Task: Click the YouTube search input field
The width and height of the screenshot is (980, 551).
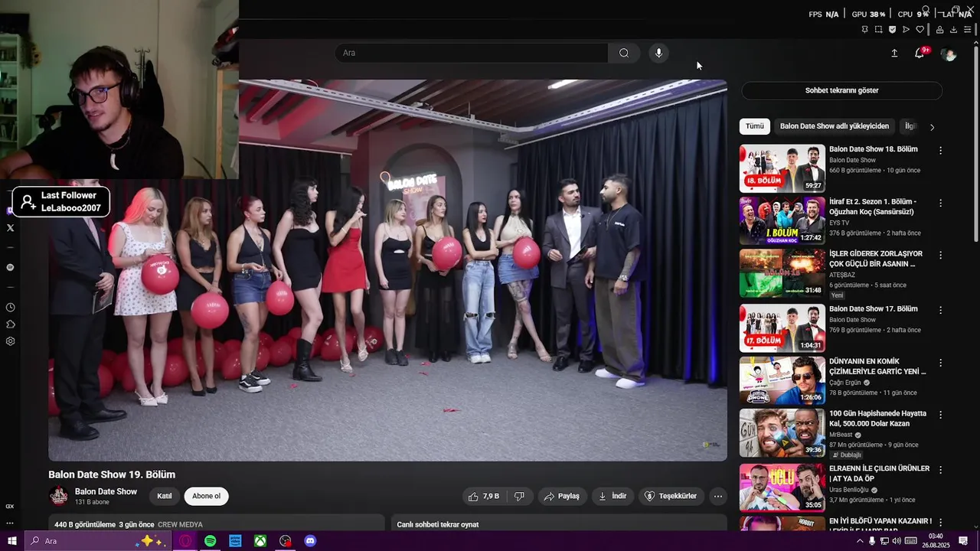Action: click(471, 53)
